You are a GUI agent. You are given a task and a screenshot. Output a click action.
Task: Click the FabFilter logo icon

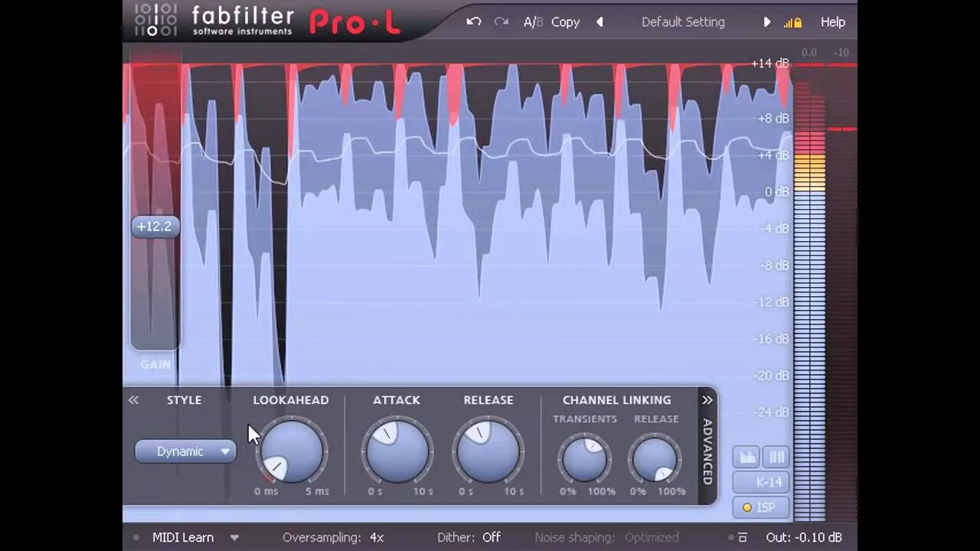click(155, 21)
